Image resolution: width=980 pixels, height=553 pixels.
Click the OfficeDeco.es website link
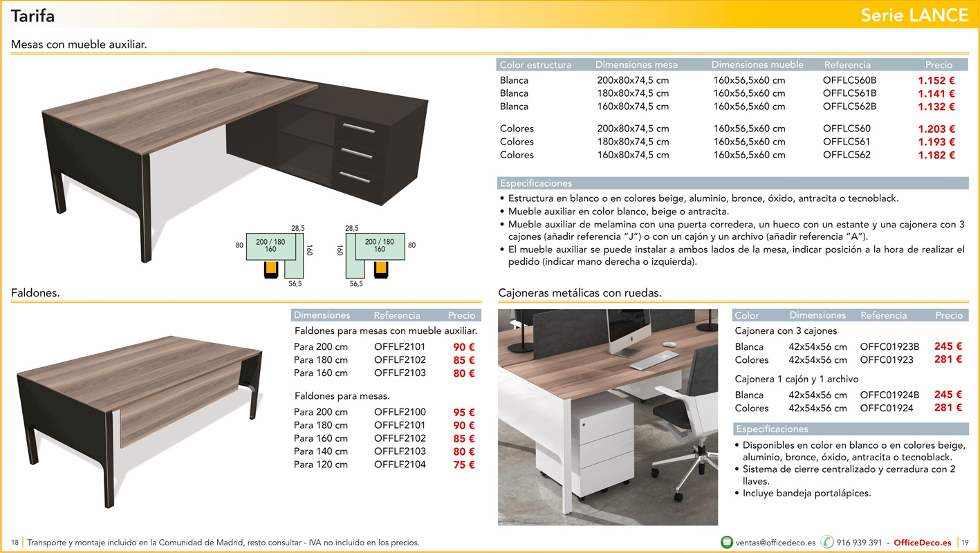[x=922, y=543]
